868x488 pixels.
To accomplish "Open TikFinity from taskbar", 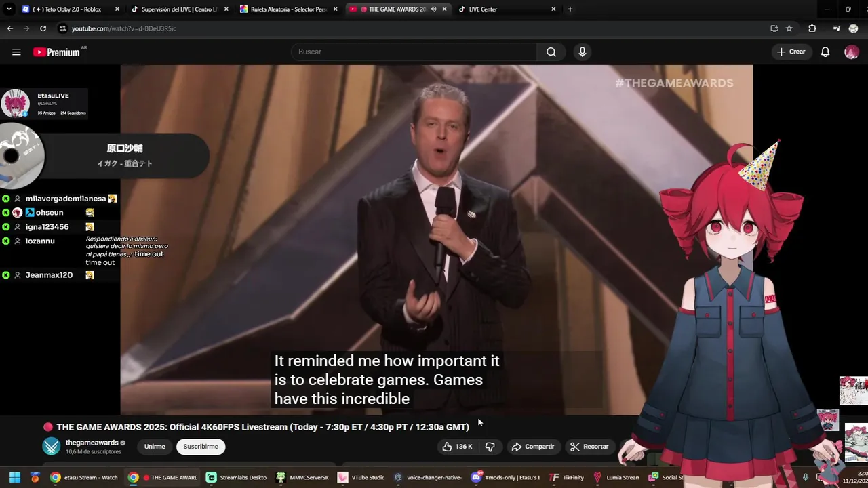I will [566, 477].
